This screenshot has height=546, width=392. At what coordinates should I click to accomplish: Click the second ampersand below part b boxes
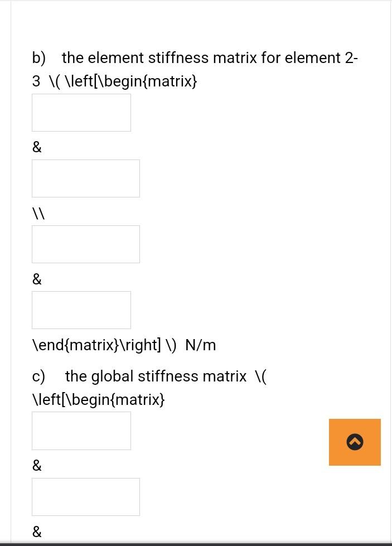[36, 278]
